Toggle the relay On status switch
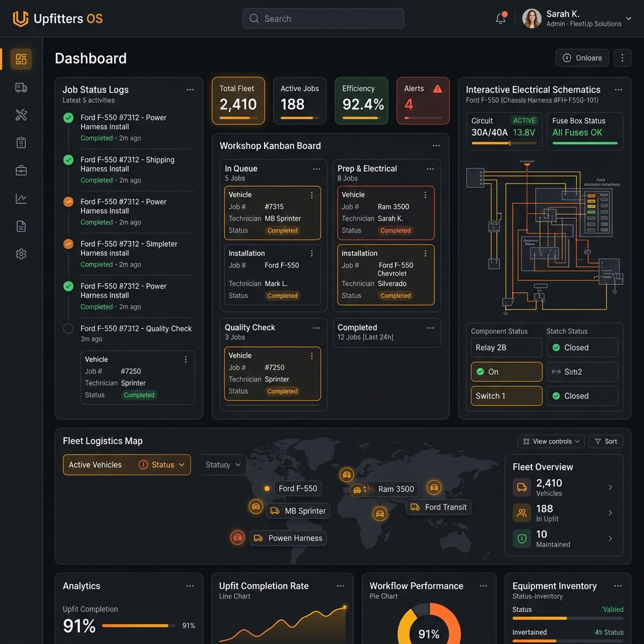The height and width of the screenshot is (644, 644). coord(506,372)
